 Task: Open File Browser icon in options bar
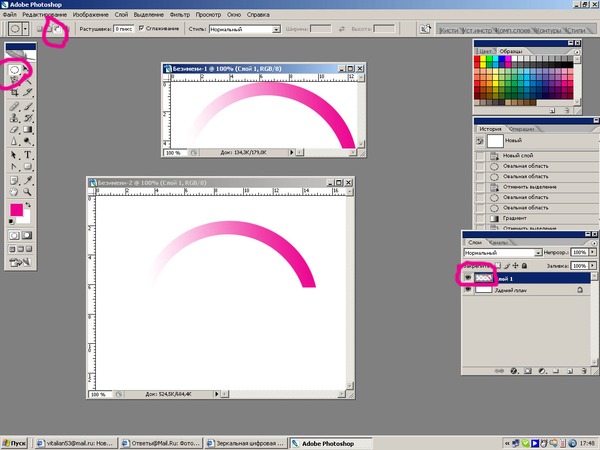tap(425, 29)
